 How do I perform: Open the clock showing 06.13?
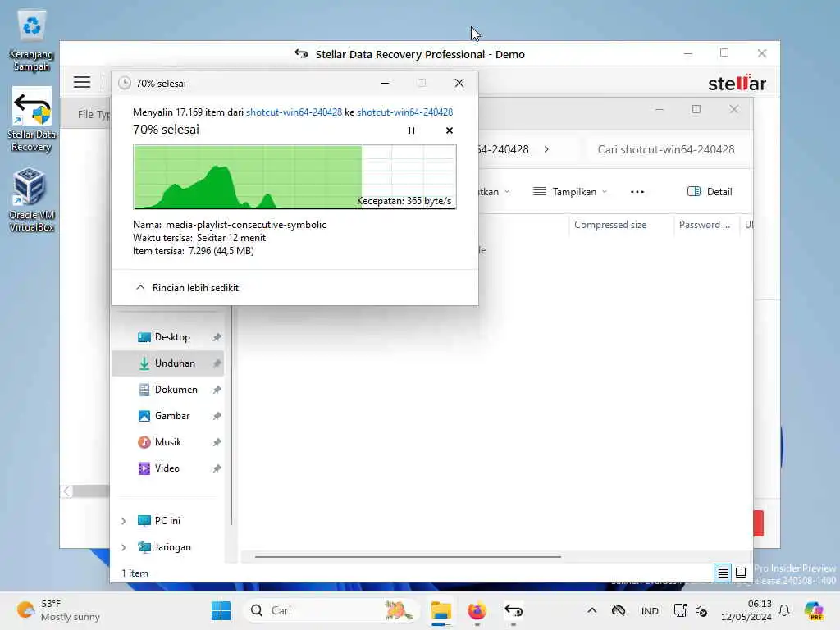746,610
